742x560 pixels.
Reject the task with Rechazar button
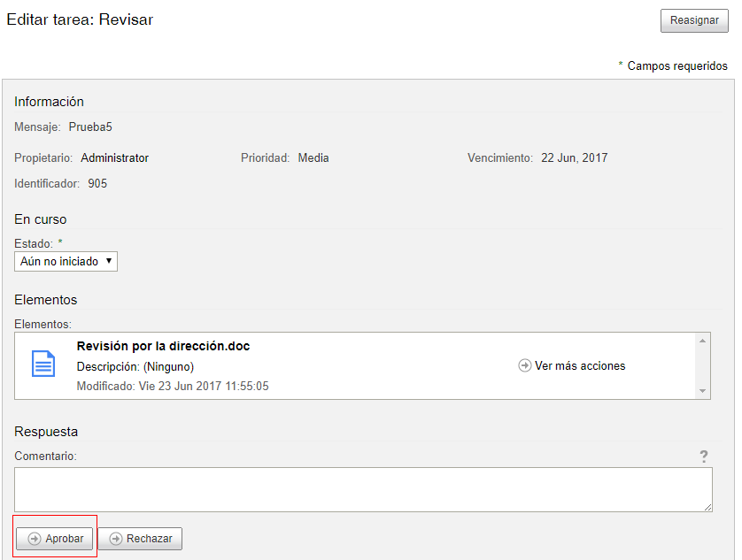[x=140, y=539]
